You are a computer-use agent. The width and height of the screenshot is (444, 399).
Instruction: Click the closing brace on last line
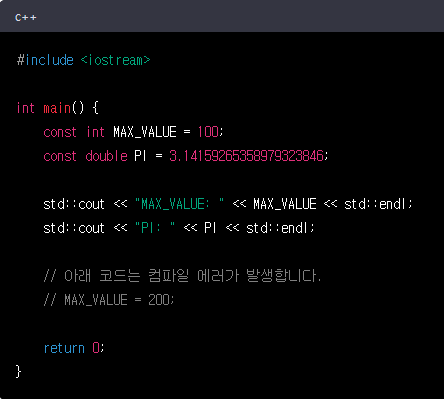coord(18,371)
